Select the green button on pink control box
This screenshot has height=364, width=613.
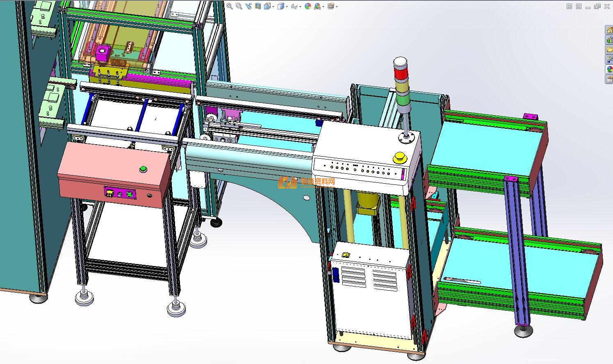tap(143, 168)
